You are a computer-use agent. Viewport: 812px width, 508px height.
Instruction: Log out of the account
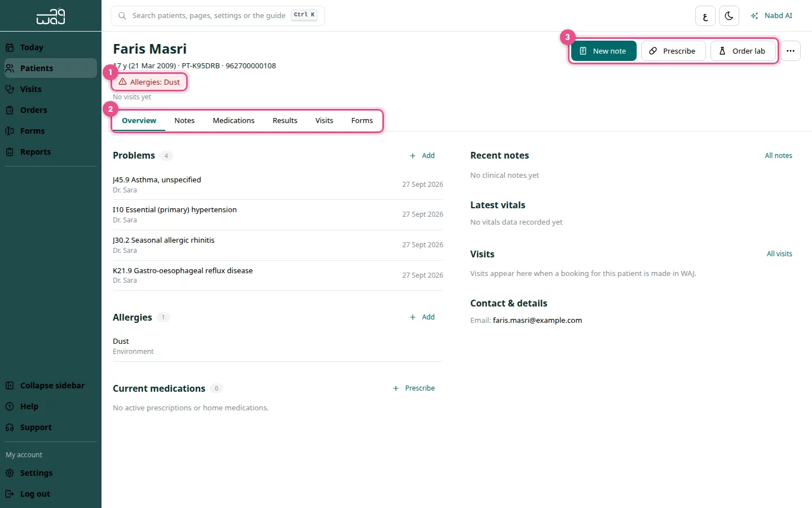pyautogui.click(x=51, y=494)
